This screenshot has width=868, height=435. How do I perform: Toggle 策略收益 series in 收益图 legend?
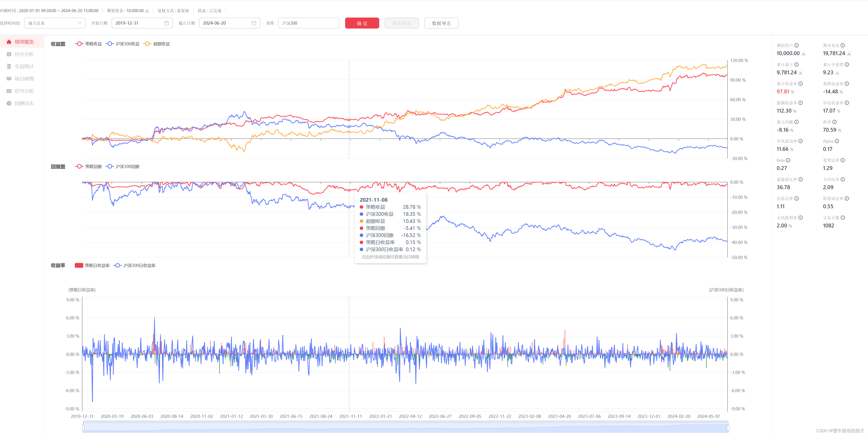(89, 44)
